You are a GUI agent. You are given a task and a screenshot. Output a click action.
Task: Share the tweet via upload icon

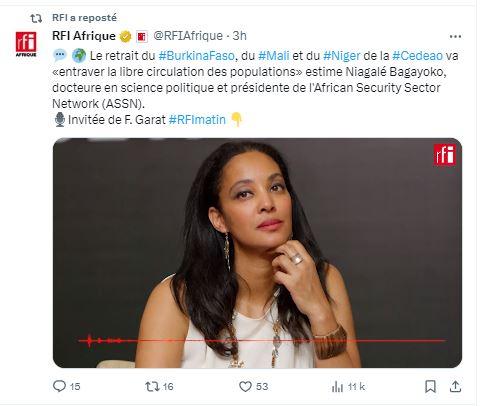(455, 387)
